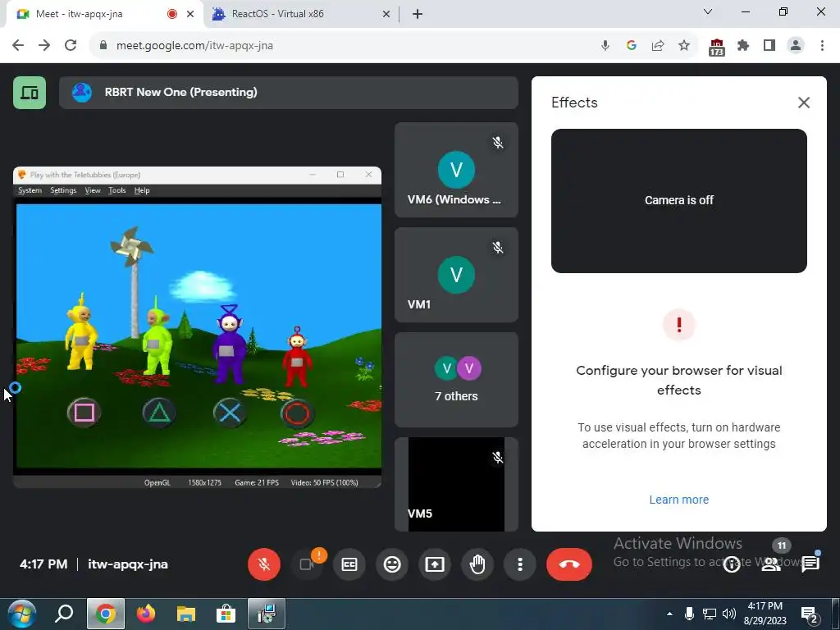Image resolution: width=840 pixels, height=630 pixels.
Task: Go forward in browser history
Action: click(x=44, y=46)
